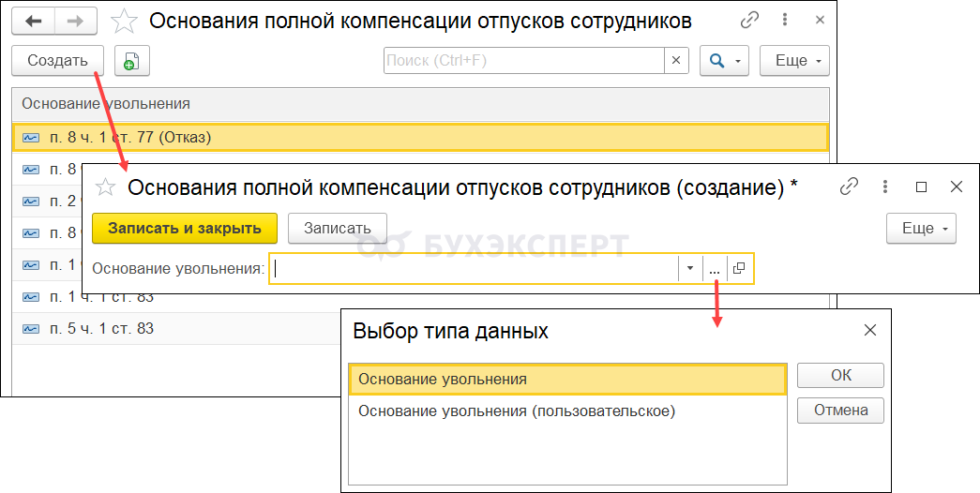
Task: Select row п. 8 ч. 1 ст. 77 (Отказ)
Action: click(x=421, y=138)
